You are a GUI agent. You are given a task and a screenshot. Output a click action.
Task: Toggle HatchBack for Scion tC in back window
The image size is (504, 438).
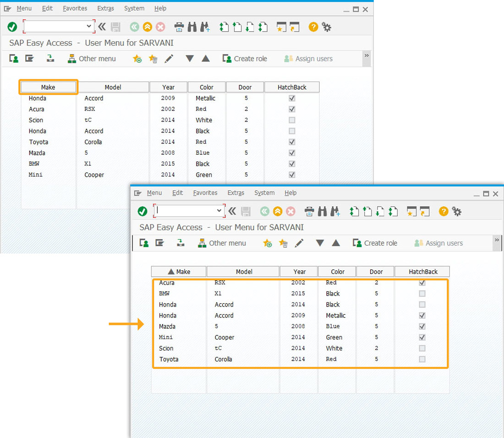[x=292, y=120]
